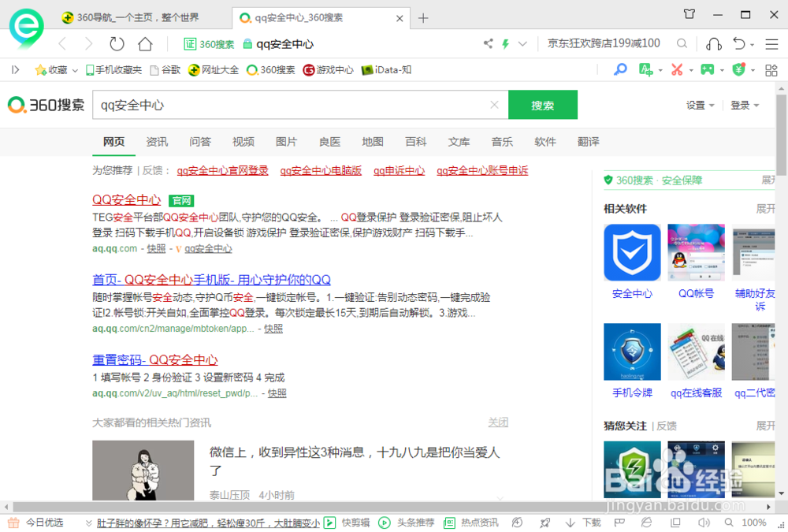Click the 100% zoom magnifier in status bar
Image resolution: width=788 pixels, height=532 pixels.
[729, 523]
